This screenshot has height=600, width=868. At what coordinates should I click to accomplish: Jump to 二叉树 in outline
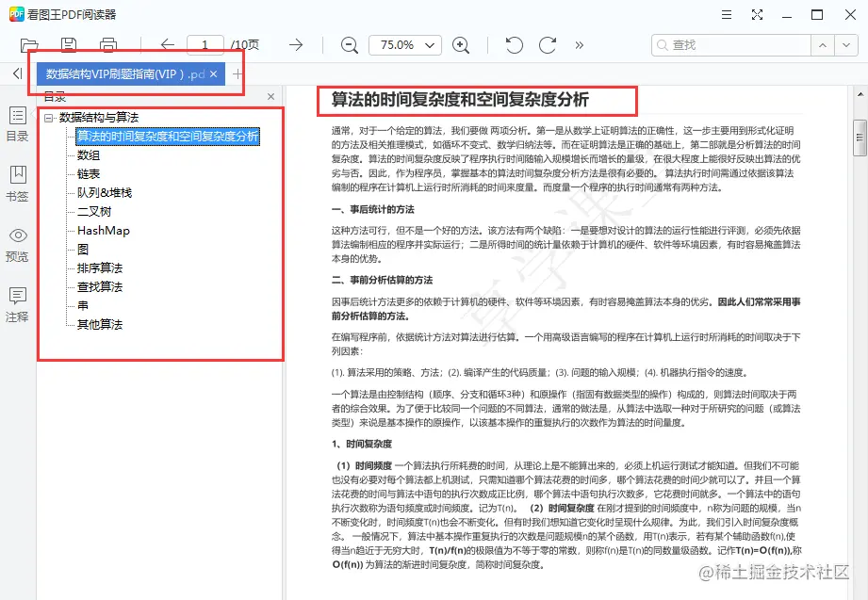coord(94,211)
